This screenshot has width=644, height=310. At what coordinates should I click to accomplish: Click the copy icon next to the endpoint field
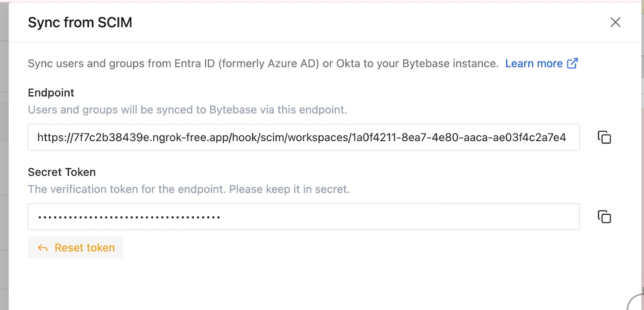click(x=604, y=138)
